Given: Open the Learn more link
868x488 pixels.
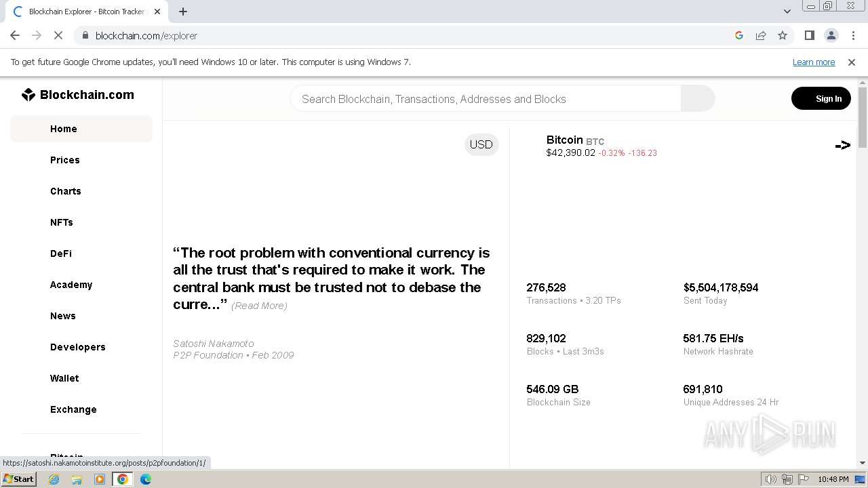Looking at the screenshot, I should pyautogui.click(x=814, y=62).
